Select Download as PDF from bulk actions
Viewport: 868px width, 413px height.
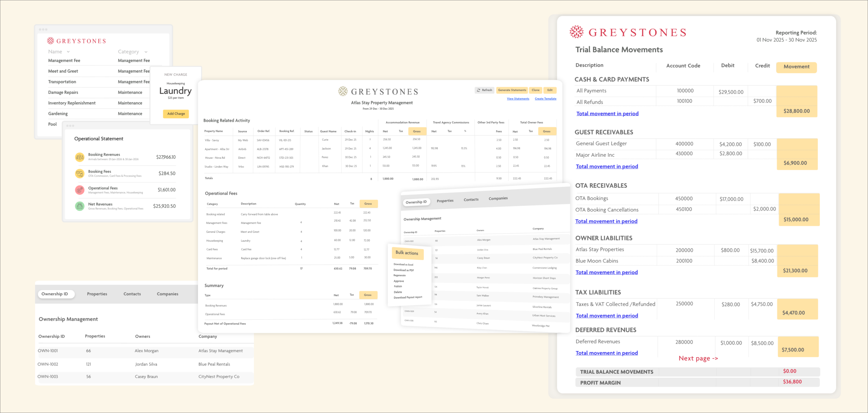(x=403, y=270)
